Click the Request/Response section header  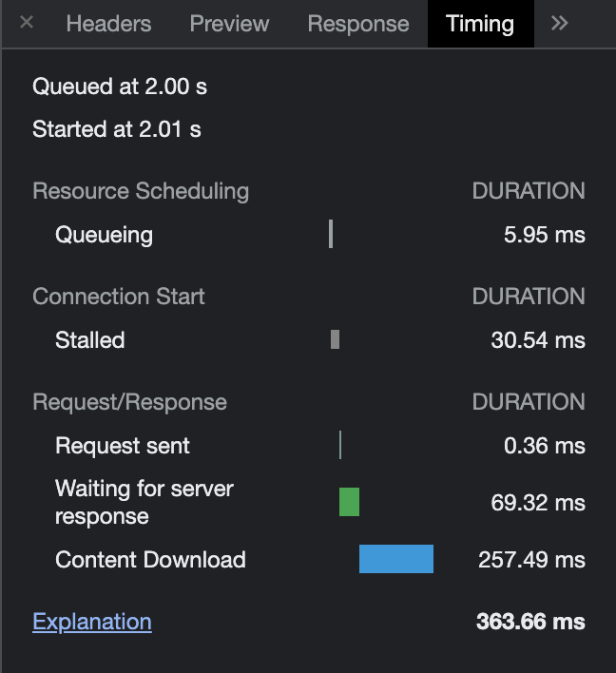pyautogui.click(x=129, y=402)
